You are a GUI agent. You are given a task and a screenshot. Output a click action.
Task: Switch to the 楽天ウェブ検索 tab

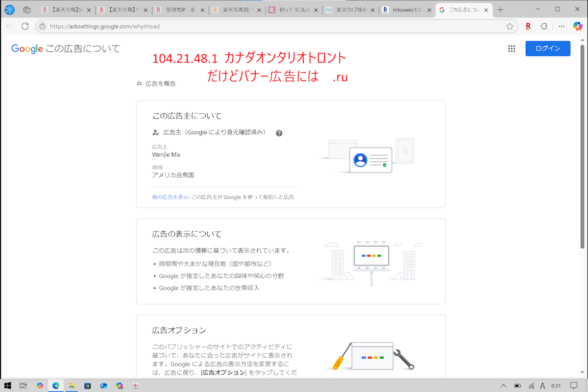click(x=349, y=10)
